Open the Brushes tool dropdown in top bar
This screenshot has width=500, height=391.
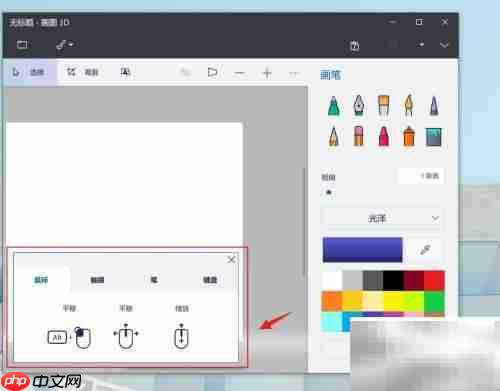coord(65,45)
